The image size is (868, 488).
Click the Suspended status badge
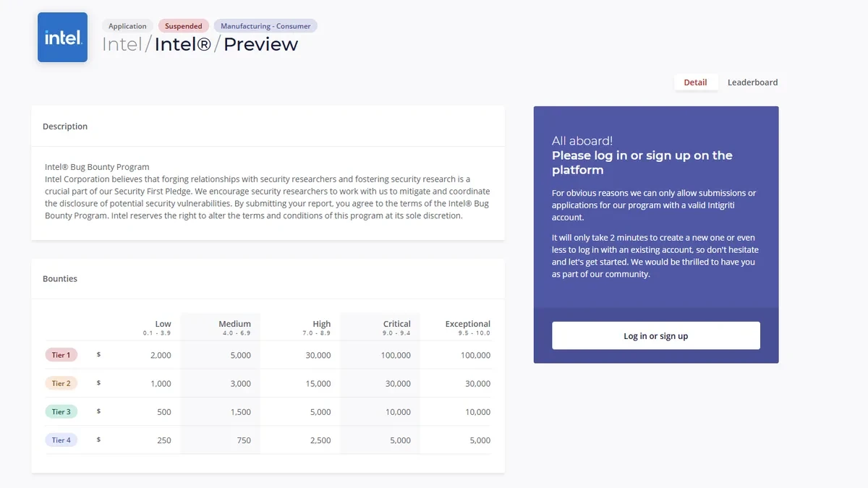pos(184,26)
